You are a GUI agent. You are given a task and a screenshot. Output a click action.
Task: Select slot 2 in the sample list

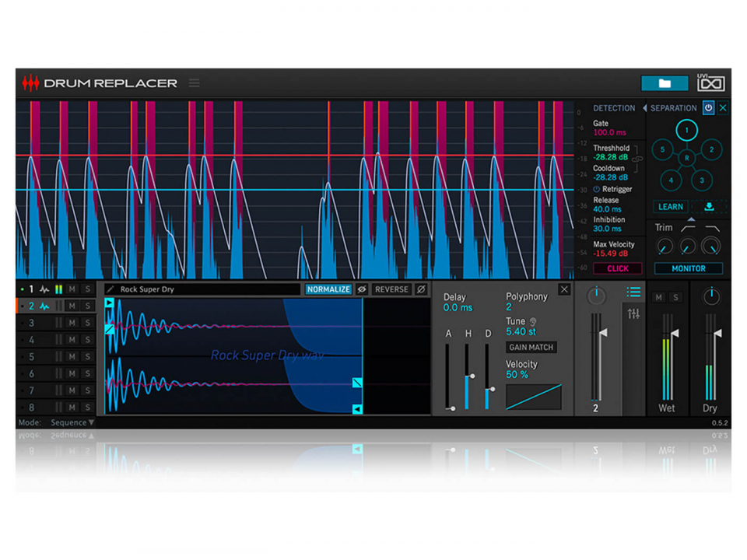[31, 306]
